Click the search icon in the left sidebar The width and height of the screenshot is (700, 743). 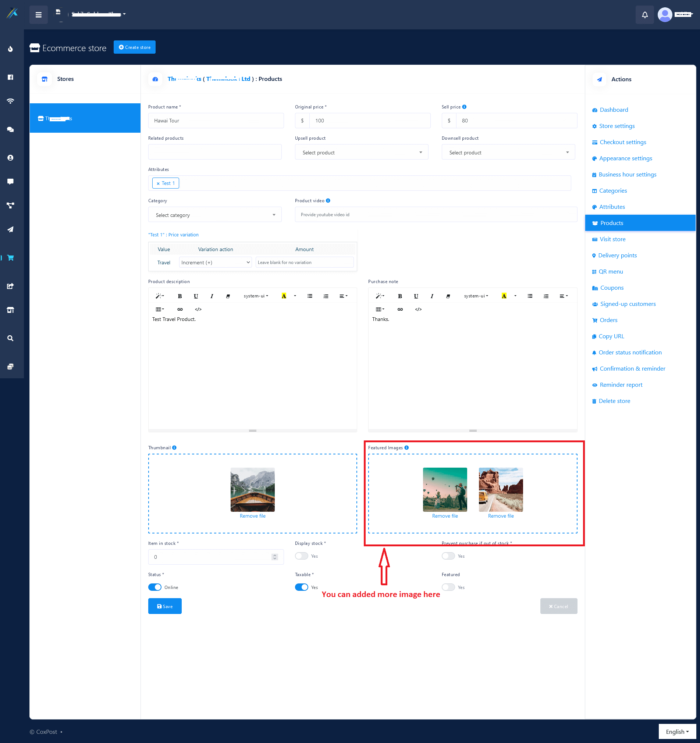click(x=10, y=338)
